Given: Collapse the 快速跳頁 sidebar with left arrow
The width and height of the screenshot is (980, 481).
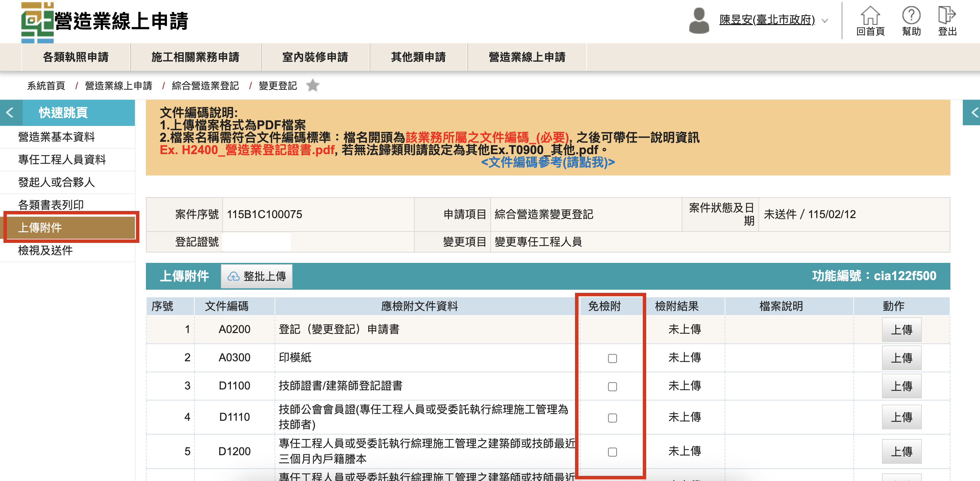Looking at the screenshot, I should coord(10,113).
